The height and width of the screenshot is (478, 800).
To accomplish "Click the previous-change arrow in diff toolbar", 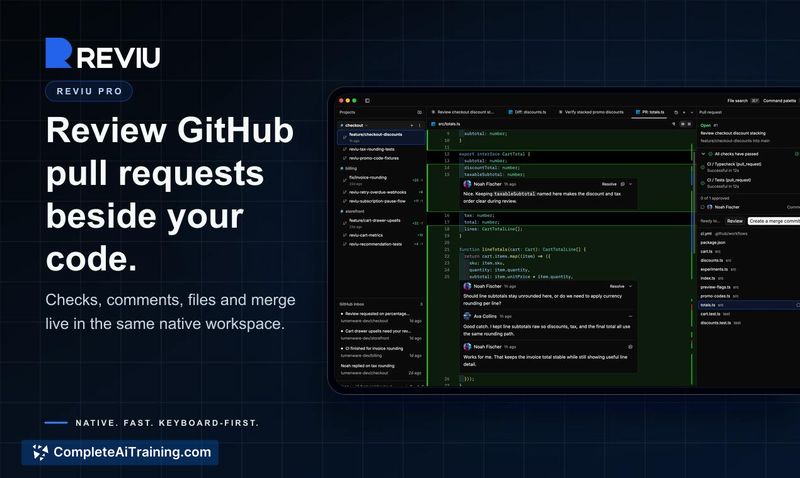I will [673, 124].
